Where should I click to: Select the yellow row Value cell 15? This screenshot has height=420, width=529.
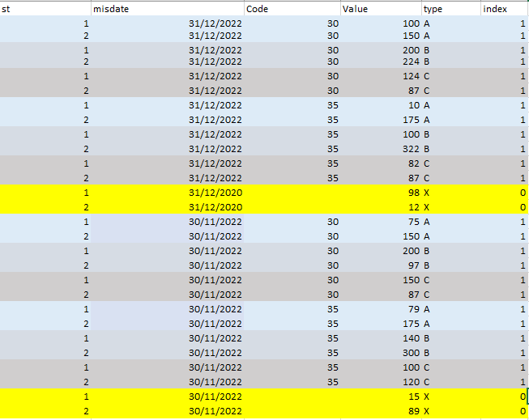[381, 397]
